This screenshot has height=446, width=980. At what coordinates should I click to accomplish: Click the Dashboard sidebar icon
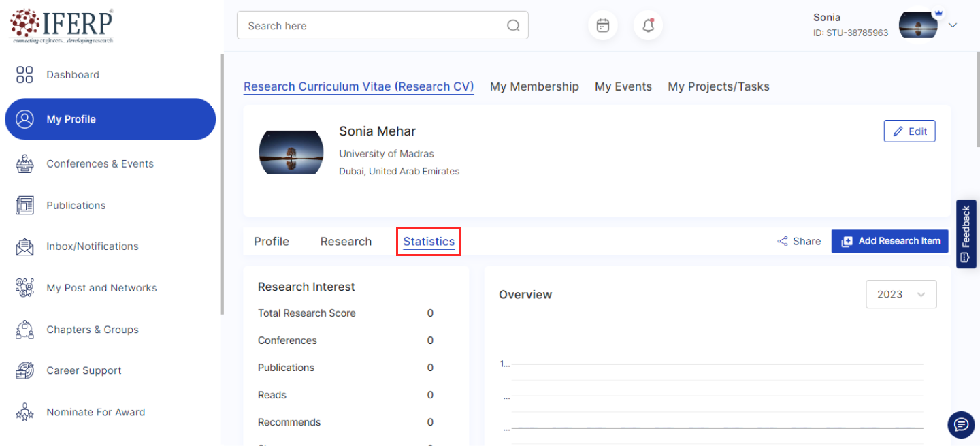click(x=24, y=75)
